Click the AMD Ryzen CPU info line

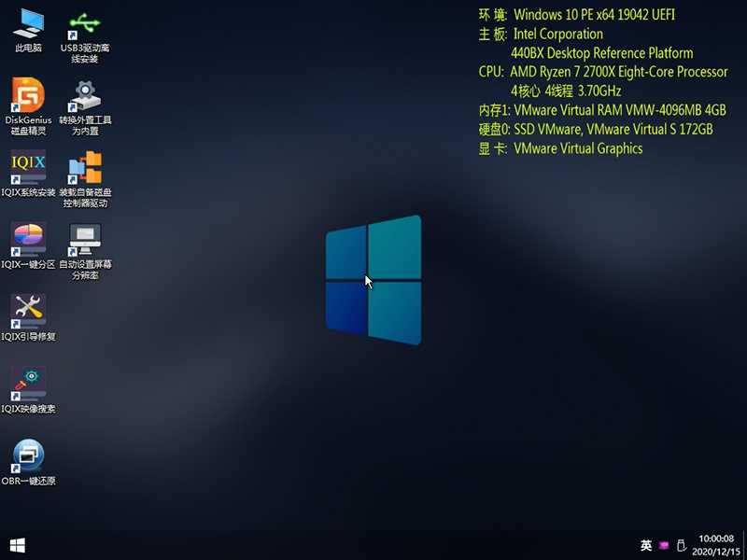tap(618, 72)
